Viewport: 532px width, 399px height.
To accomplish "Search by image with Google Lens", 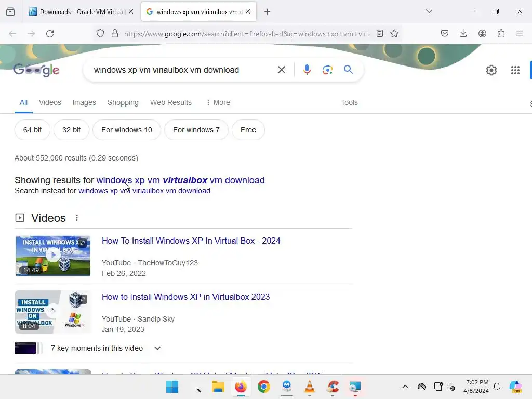I will click(327, 70).
